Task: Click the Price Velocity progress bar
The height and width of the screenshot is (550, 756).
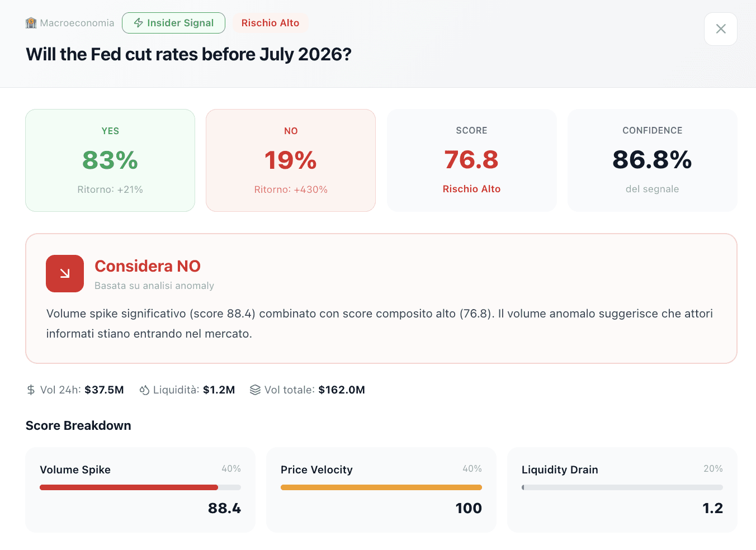Action: pos(381,487)
